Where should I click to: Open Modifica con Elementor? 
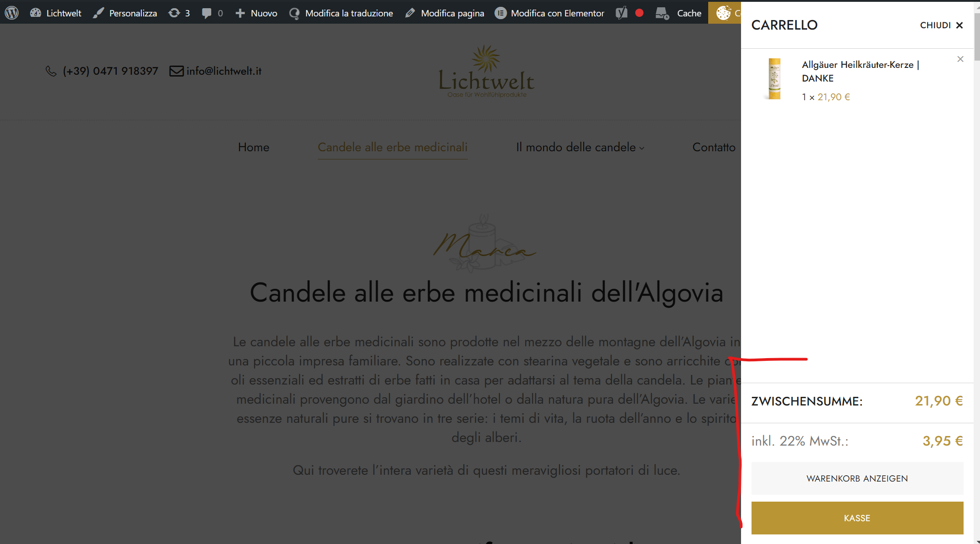(x=550, y=13)
